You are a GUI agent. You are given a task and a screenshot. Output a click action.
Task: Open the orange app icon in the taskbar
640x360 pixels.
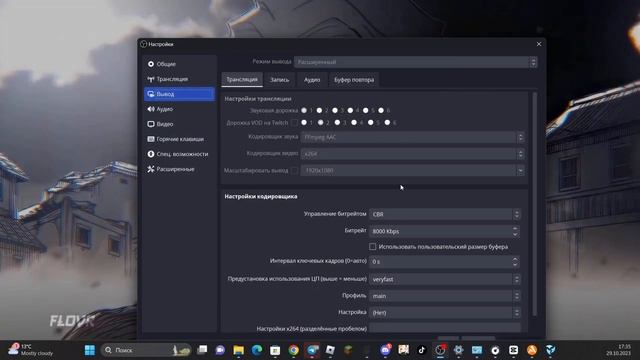(x=532, y=350)
